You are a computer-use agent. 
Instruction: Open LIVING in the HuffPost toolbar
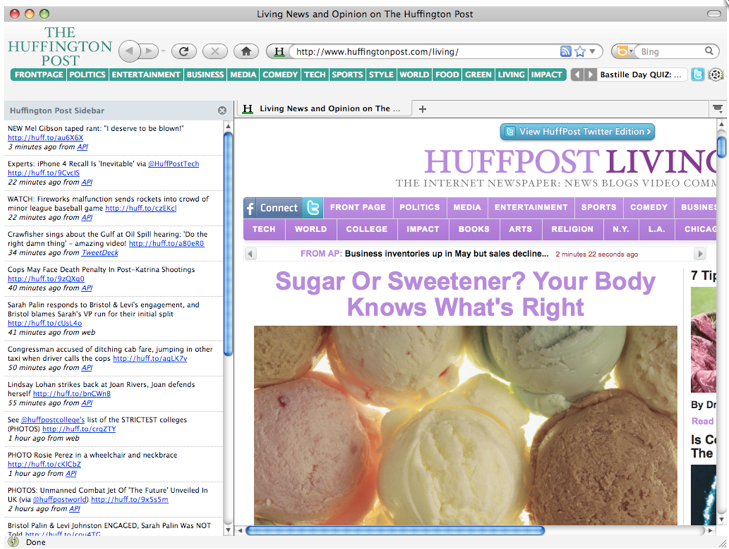(x=511, y=75)
